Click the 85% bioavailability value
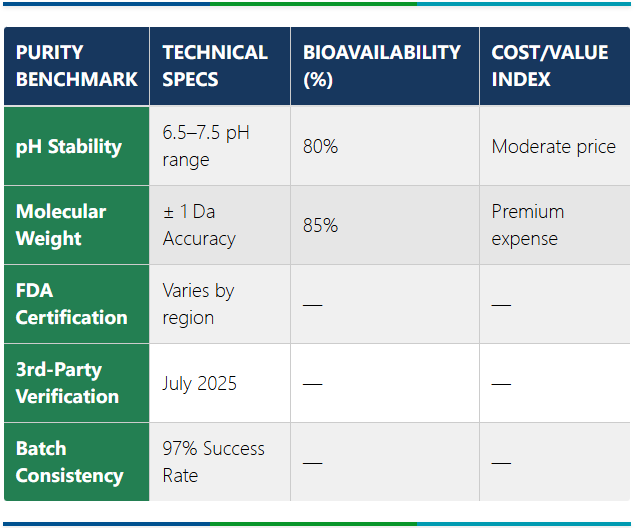636x528 pixels. 321,225
